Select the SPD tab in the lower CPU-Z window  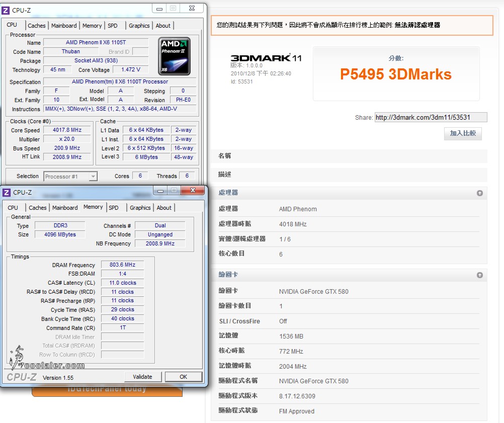pos(114,208)
